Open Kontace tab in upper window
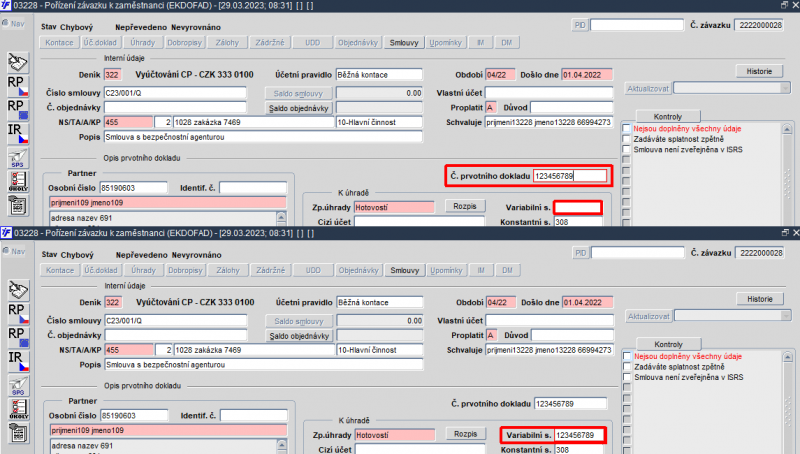 point(59,42)
